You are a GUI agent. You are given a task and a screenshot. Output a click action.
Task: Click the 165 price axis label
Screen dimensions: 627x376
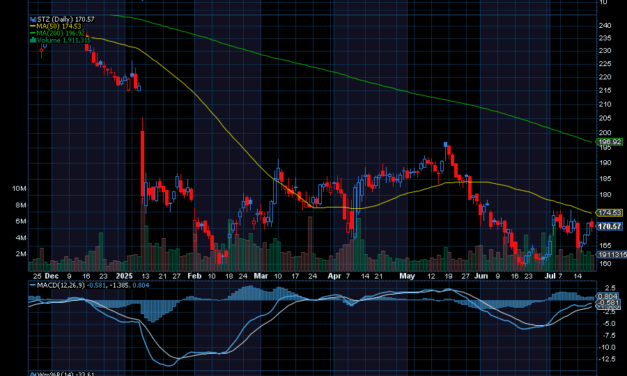click(x=605, y=245)
